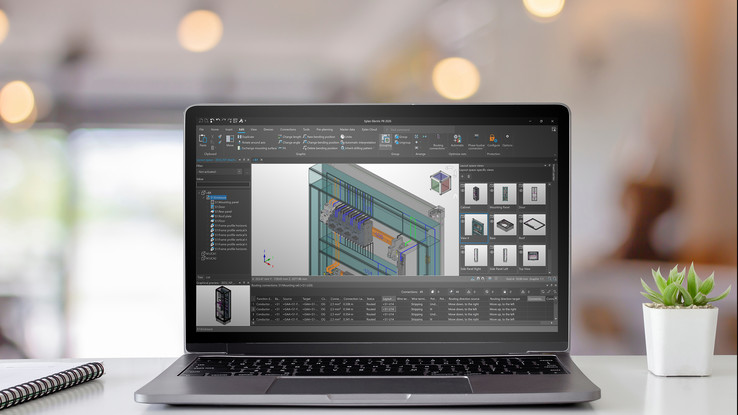Click the Delete bending position button

click(x=322, y=147)
